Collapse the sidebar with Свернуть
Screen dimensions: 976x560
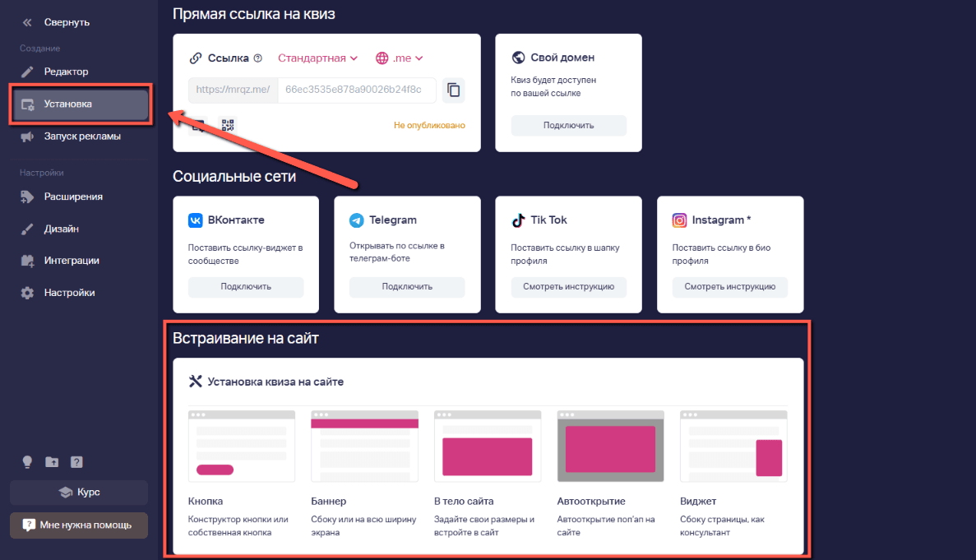(56, 22)
